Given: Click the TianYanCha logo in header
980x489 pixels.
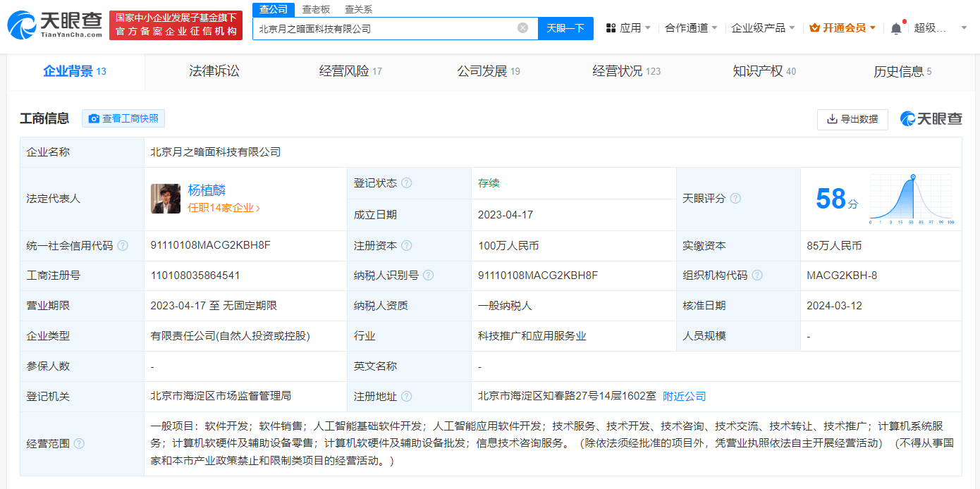Looking at the screenshot, I should pos(55,25).
